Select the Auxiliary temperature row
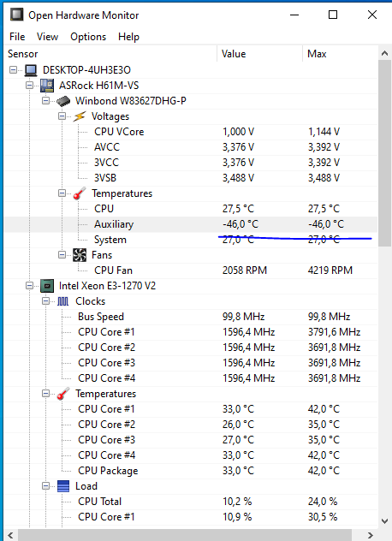Viewport: 392px width, 541px height. (191, 224)
